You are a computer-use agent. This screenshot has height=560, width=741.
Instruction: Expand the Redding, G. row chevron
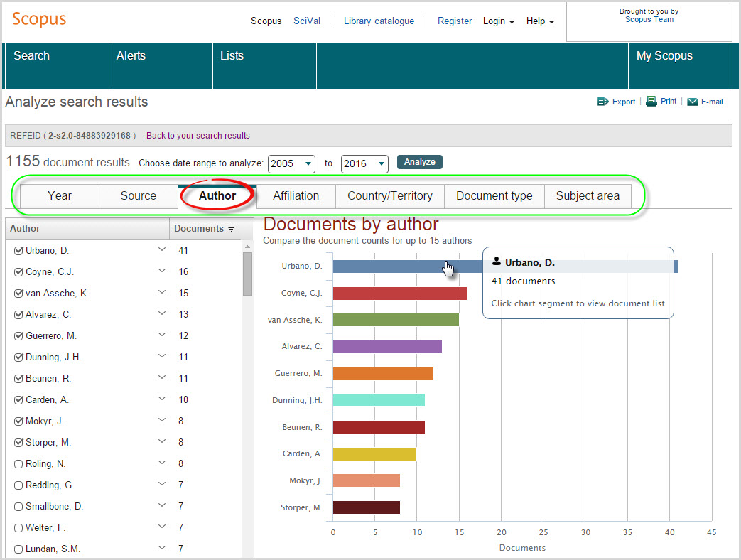161,483
